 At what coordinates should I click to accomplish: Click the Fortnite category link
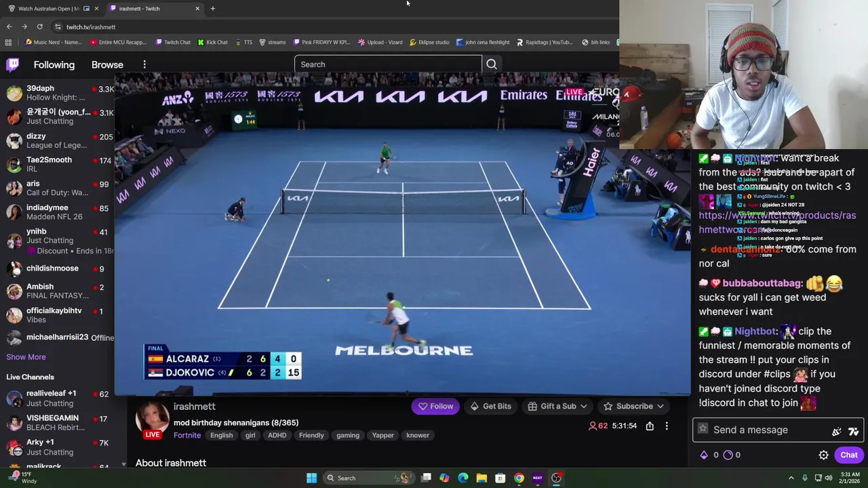coord(187,435)
